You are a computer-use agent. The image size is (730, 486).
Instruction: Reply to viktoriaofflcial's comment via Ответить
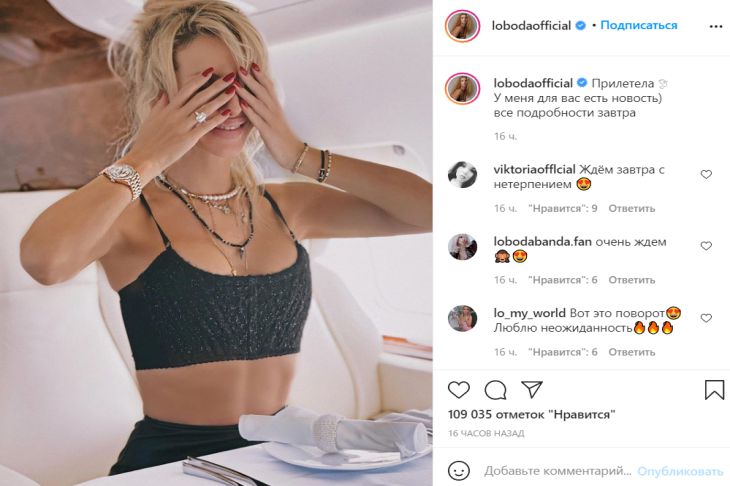click(631, 208)
